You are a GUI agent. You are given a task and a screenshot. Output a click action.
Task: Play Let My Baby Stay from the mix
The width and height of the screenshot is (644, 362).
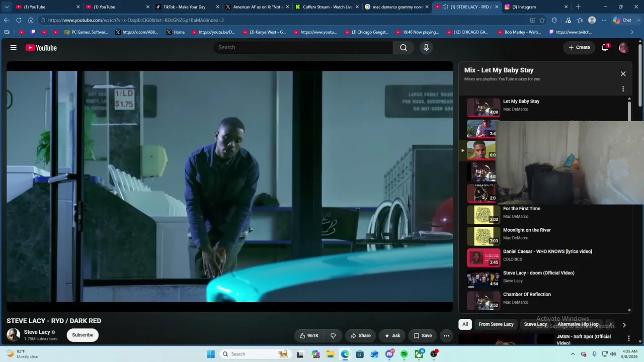545,107
